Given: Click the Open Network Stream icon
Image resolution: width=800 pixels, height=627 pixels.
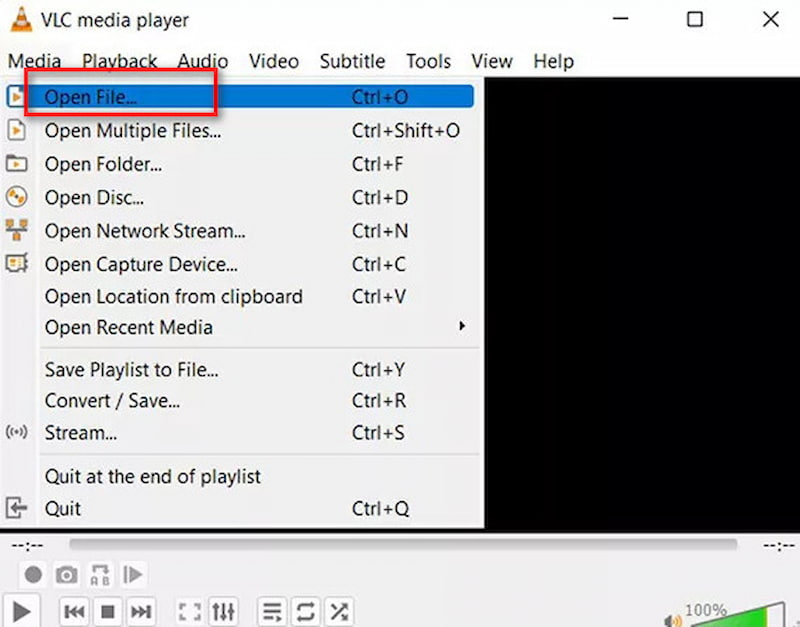Looking at the screenshot, I should coord(16,230).
